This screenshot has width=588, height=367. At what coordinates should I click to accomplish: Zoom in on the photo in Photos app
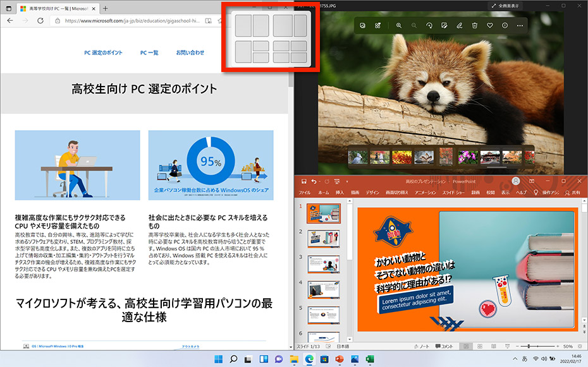click(x=398, y=25)
